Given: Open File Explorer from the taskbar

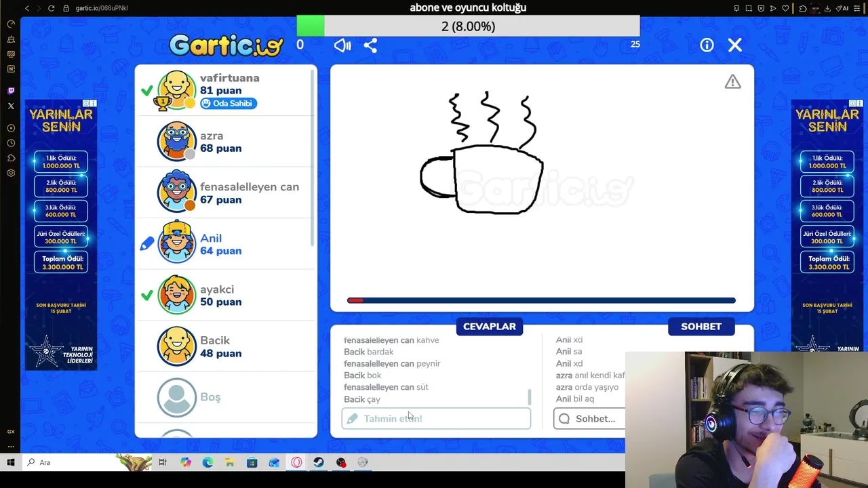Looking at the screenshot, I should click(230, 462).
